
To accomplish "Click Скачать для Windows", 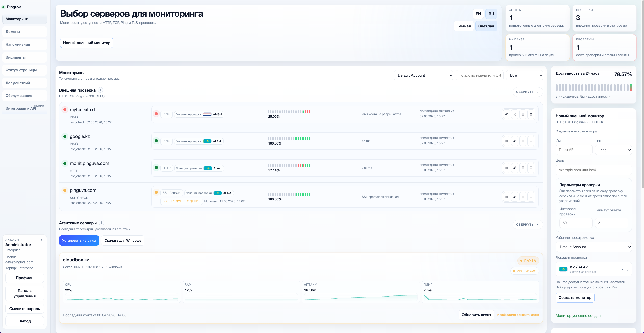I will click(x=123, y=241).
